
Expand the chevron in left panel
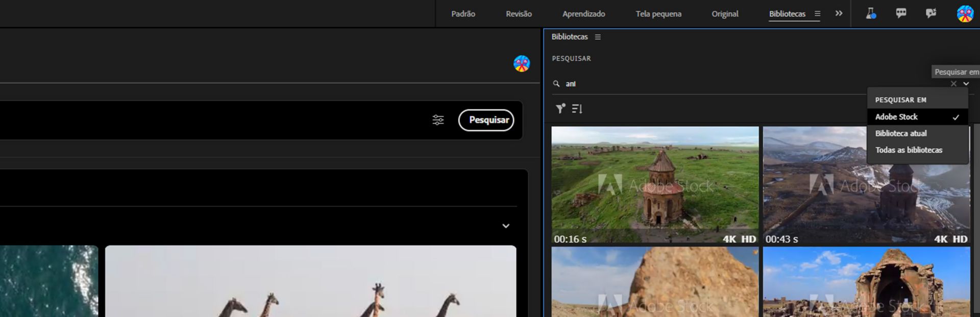pyautogui.click(x=506, y=226)
